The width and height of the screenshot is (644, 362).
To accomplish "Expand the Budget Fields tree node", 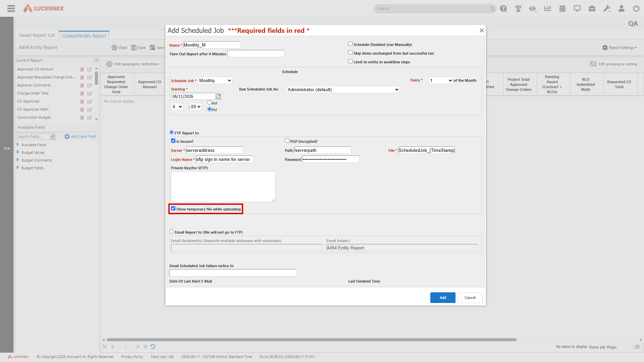I will click(x=18, y=168).
